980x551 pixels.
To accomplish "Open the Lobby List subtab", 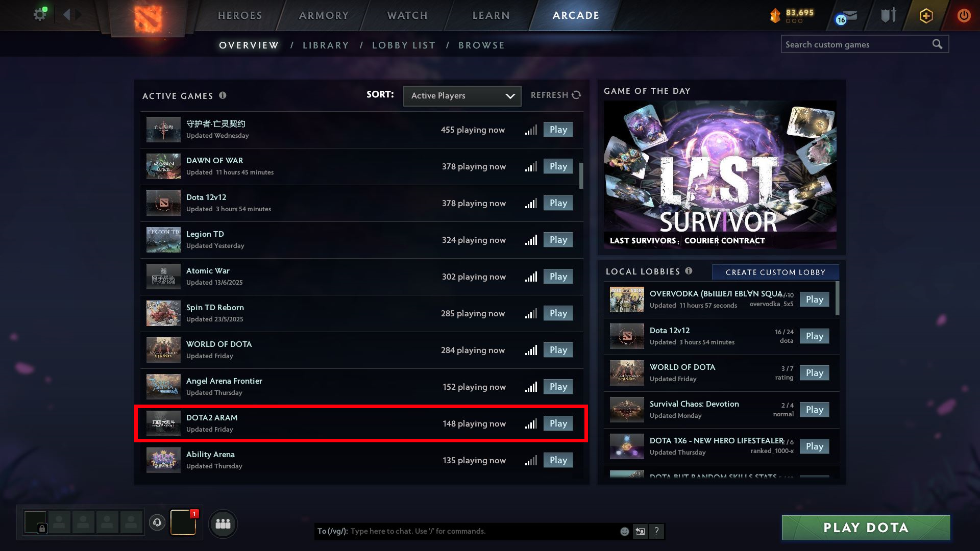I will pyautogui.click(x=404, y=45).
